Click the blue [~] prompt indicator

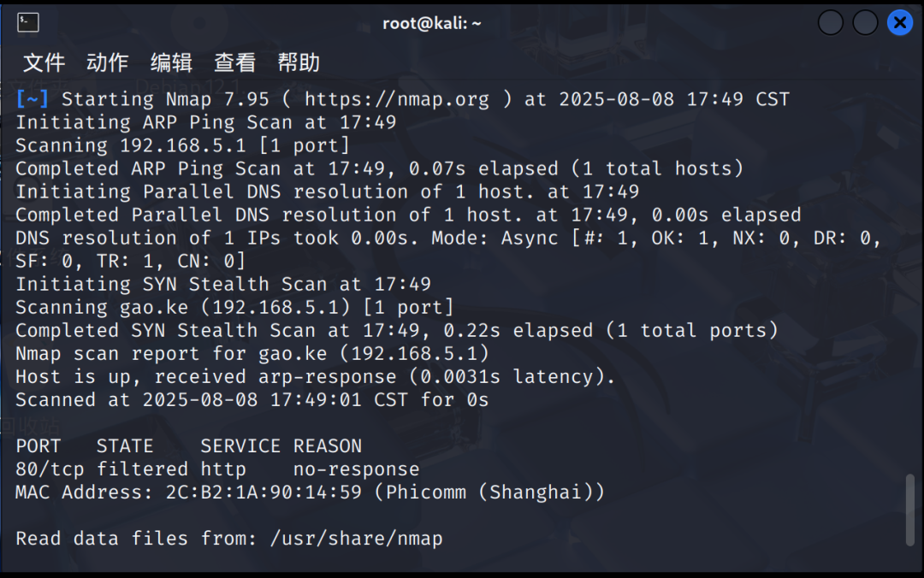point(32,98)
